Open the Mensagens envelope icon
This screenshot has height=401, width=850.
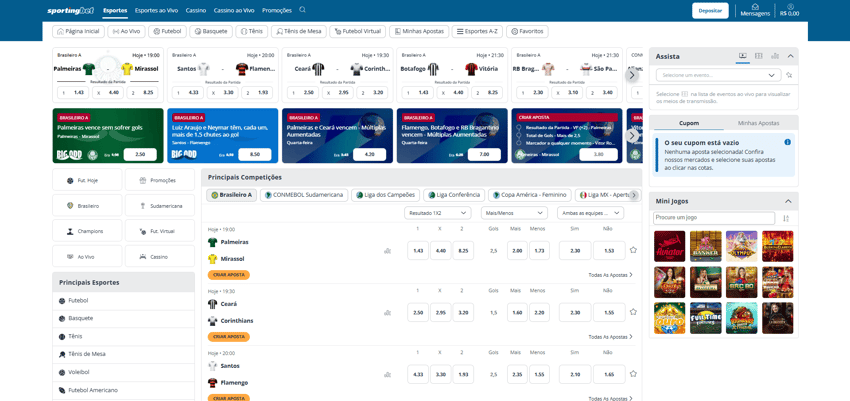pyautogui.click(x=755, y=7)
